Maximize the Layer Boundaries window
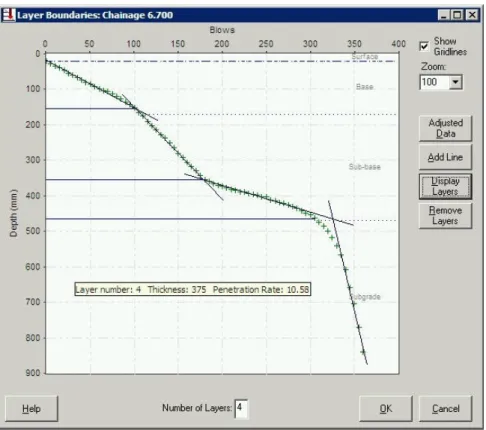This screenshot has width=486, height=430. (457, 15)
